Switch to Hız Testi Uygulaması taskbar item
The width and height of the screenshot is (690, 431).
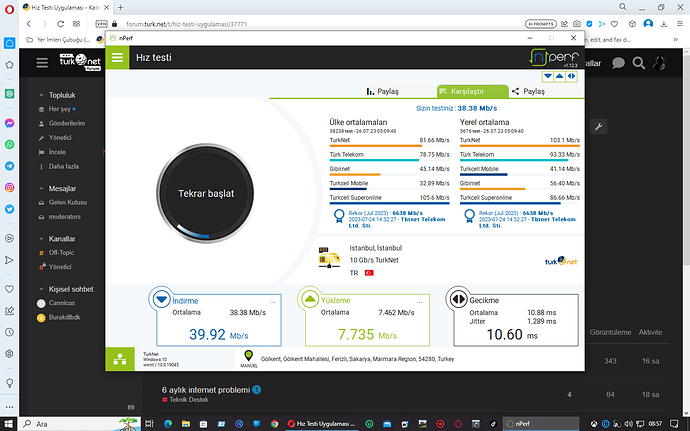pos(322,424)
